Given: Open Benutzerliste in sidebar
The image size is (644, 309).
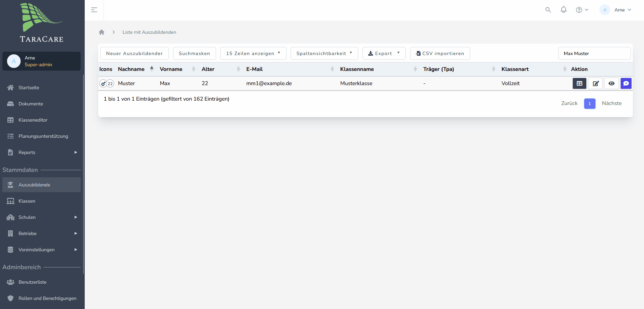Looking at the screenshot, I should (42, 282).
